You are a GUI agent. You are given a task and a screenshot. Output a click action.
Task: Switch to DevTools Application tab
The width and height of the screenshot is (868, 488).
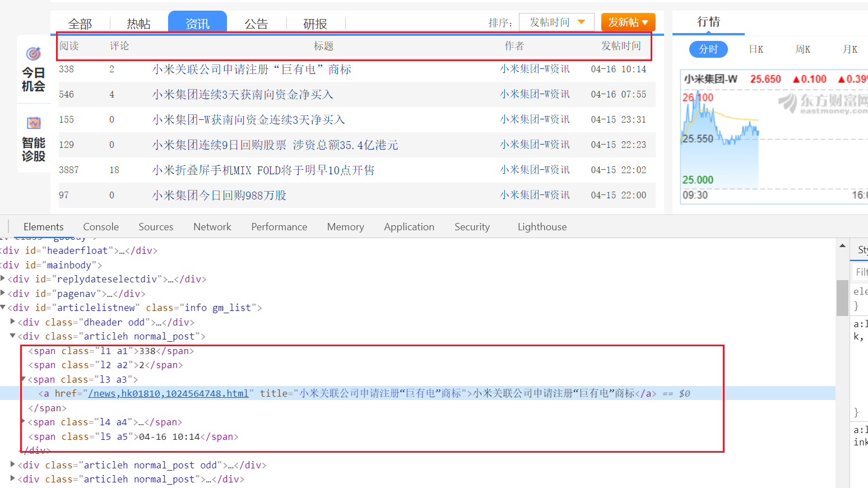tap(409, 227)
